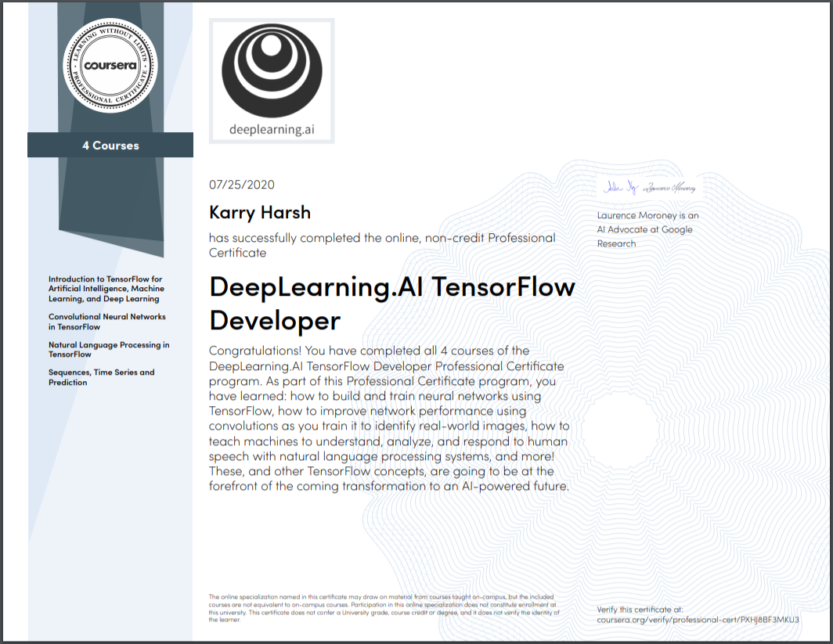The image size is (833, 644).
Task: Click the name Karry Harsh
Action: pos(260,212)
